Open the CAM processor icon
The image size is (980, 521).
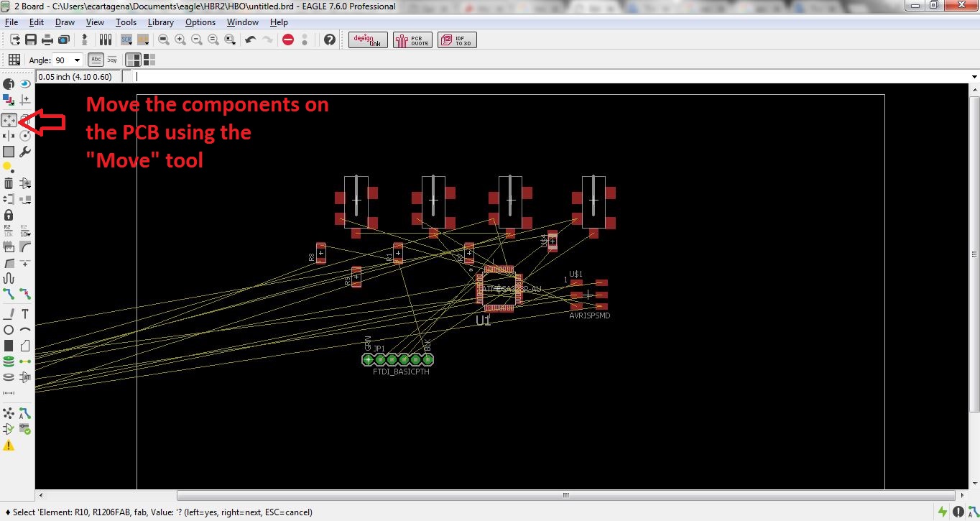pyautogui.click(x=64, y=40)
